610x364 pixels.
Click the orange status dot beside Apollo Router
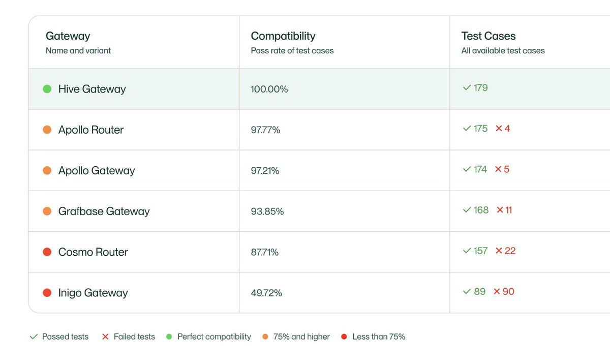pos(47,130)
